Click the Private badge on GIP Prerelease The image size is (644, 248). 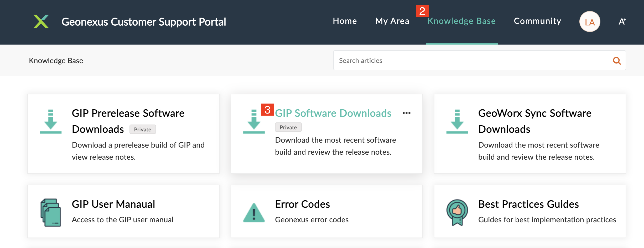143,130
